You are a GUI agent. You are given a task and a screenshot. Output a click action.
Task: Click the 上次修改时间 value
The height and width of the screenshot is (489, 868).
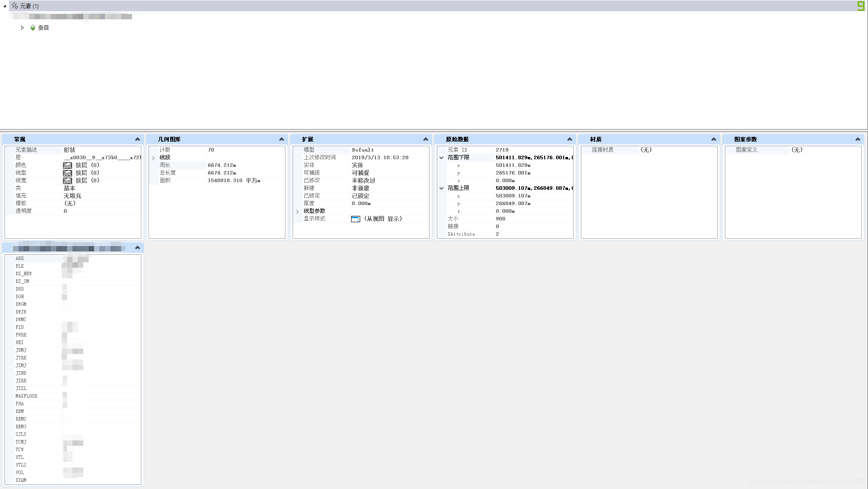(380, 157)
